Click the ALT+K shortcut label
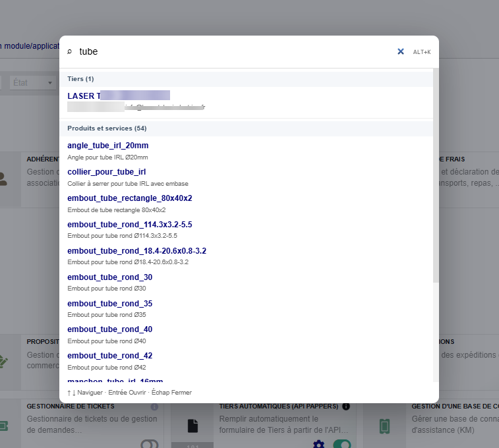 pos(422,52)
